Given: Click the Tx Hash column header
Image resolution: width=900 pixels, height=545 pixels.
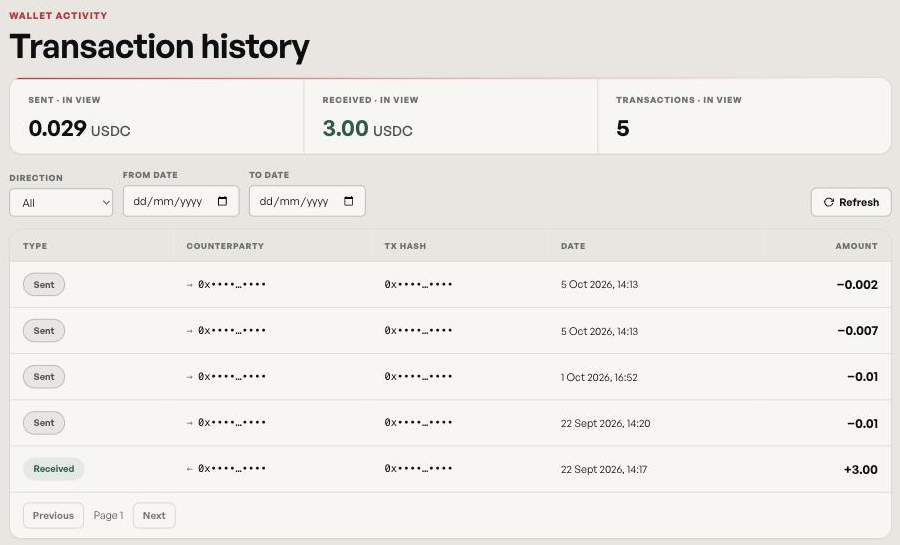Looking at the screenshot, I should 405,246.
